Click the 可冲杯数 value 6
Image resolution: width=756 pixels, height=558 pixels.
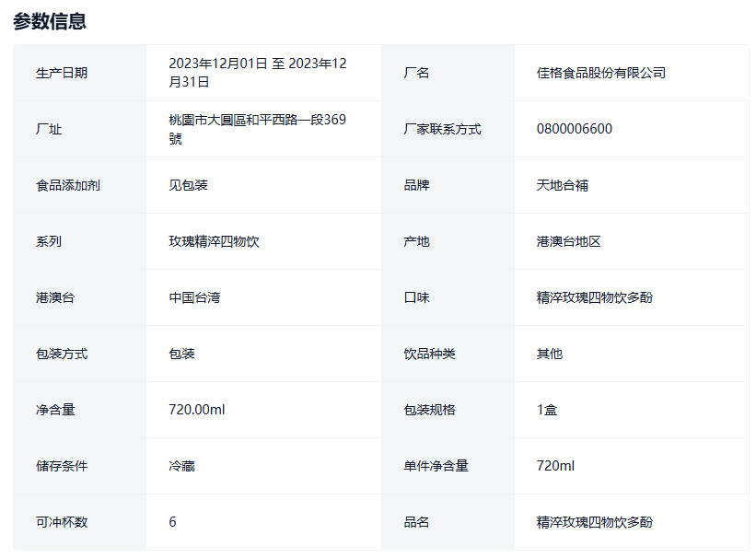pos(172,522)
